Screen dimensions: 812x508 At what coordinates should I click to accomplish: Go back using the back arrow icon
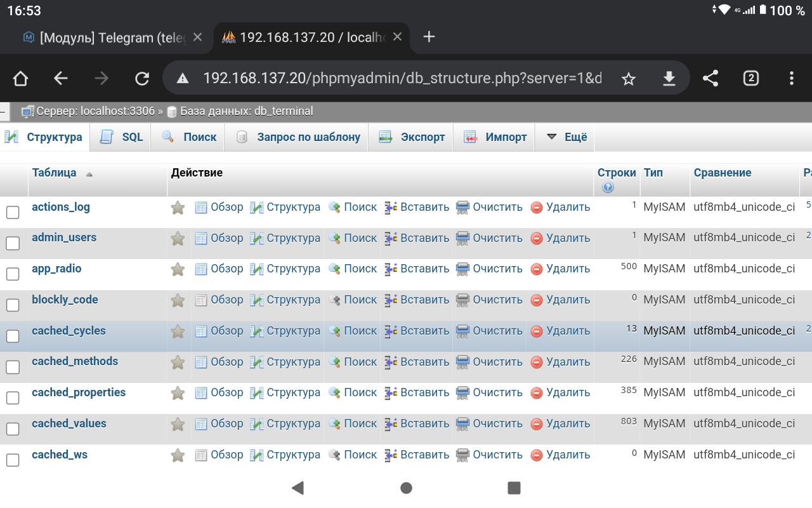point(60,77)
